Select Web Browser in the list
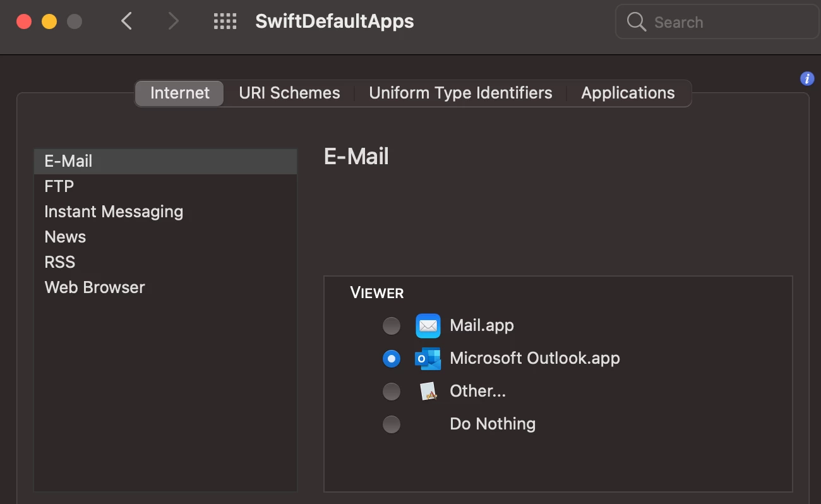 pos(165,287)
